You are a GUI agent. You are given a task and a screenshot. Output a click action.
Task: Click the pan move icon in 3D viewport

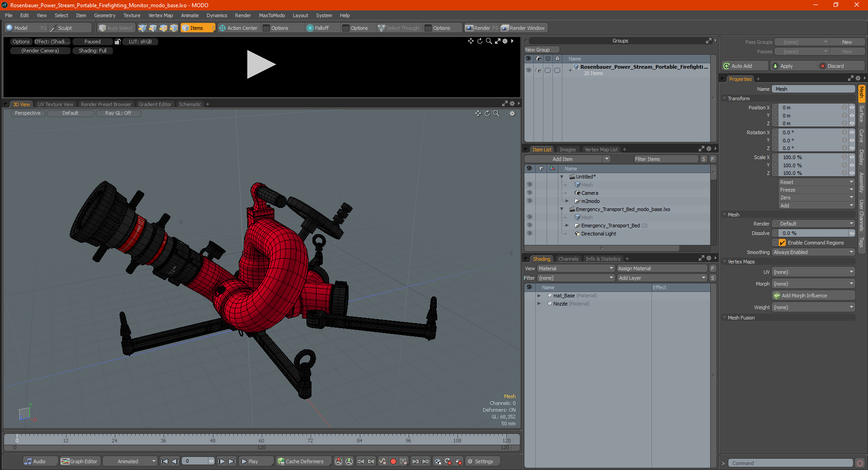(x=478, y=113)
